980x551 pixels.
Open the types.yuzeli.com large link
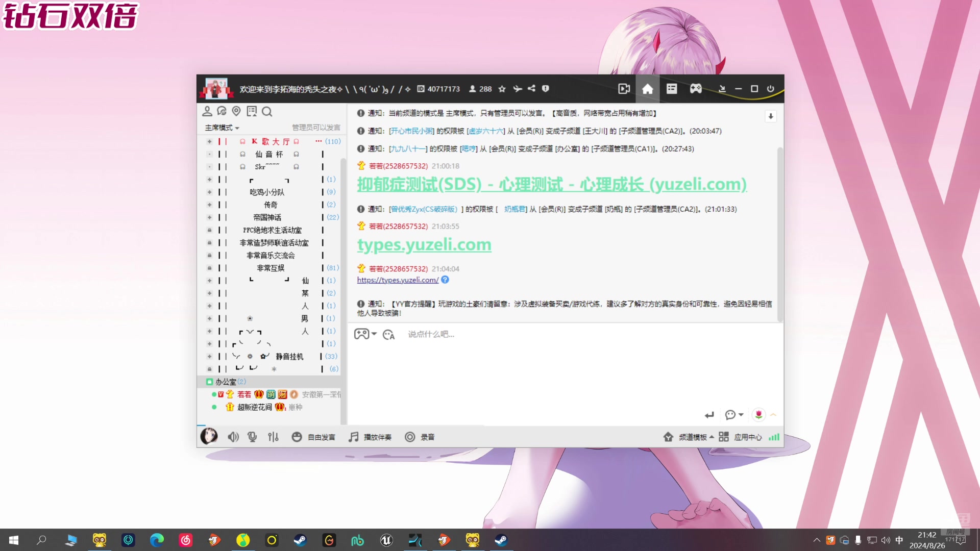pyautogui.click(x=424, y=244)
